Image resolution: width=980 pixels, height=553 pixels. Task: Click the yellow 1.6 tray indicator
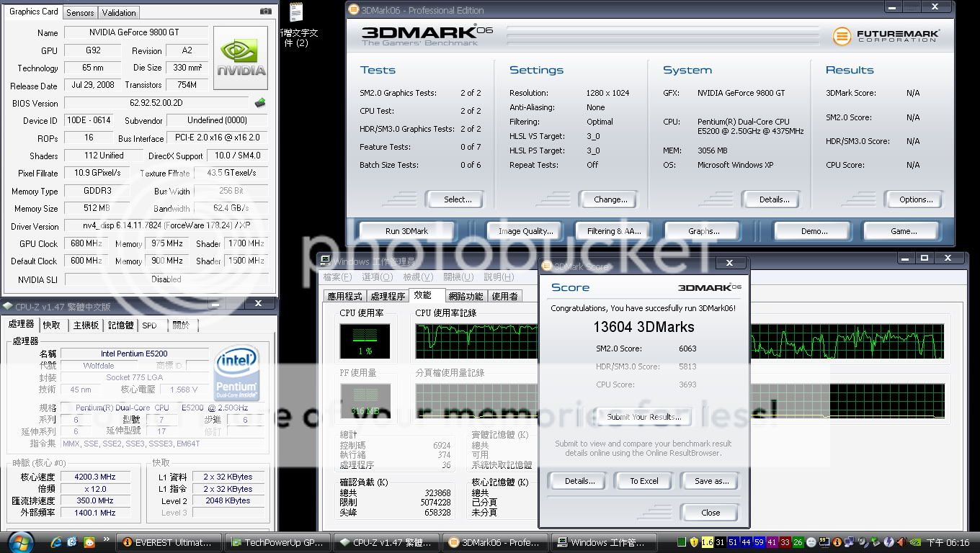(707, 542)
